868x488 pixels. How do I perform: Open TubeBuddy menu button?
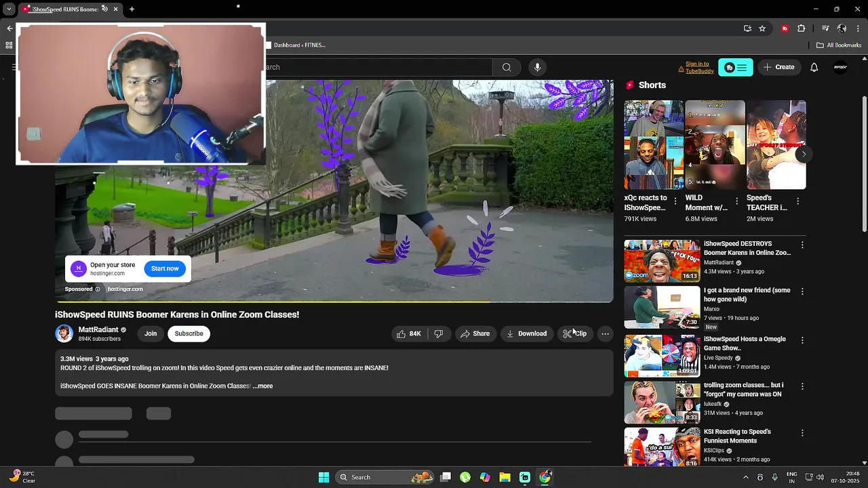[x=736, y=67]
